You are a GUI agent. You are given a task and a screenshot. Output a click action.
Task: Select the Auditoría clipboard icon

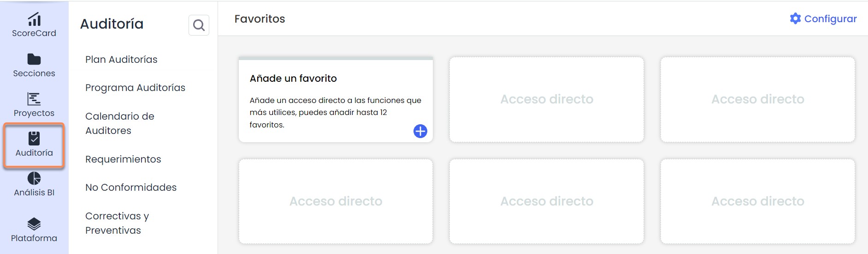[x=34, y=138]
